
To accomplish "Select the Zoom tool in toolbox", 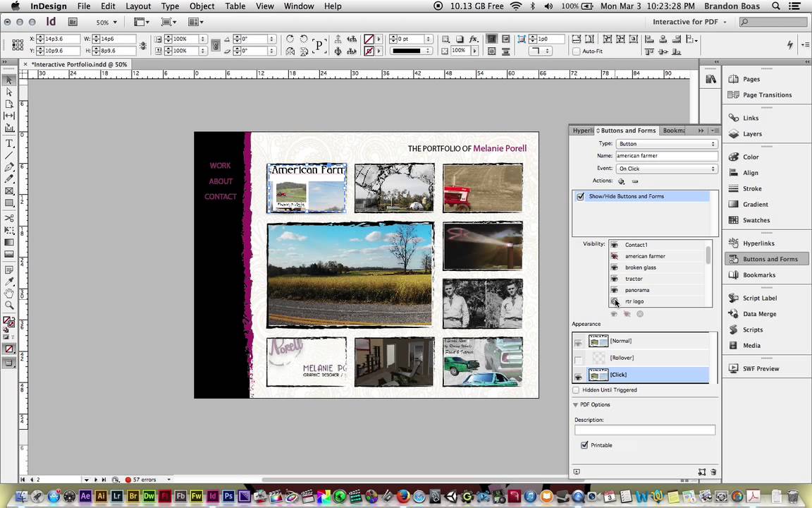I will (x=8, y=306).
